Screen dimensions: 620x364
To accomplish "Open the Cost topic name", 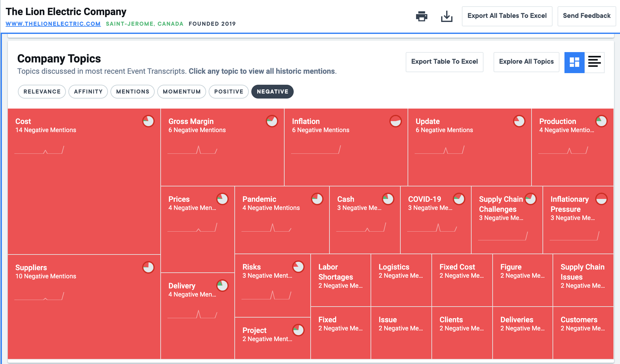I will pyautogui.click(x=23, y=121).
